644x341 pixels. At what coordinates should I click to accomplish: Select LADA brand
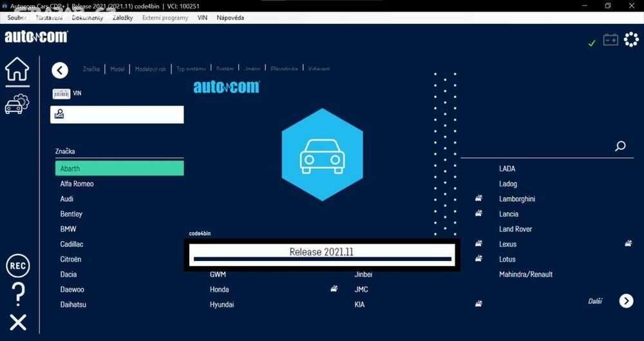tap(507, 169)
